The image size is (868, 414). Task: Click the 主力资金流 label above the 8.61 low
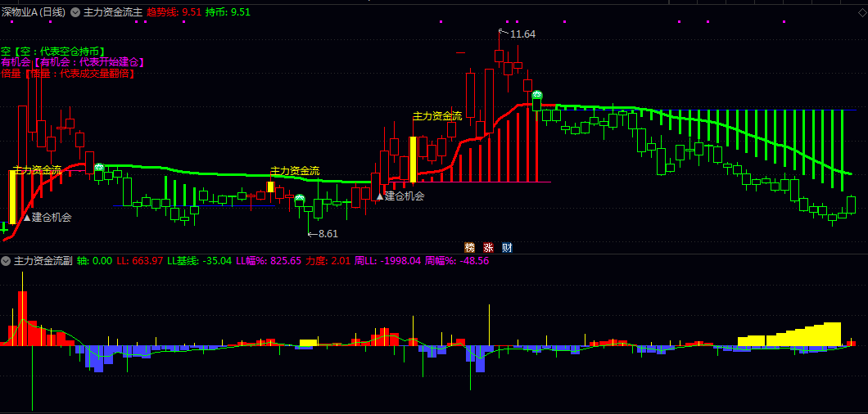click(x=295, y=171)
